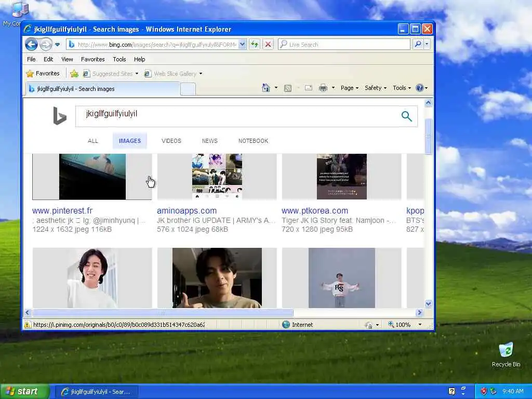Open aminoapps.com result link

pos(187,211)
